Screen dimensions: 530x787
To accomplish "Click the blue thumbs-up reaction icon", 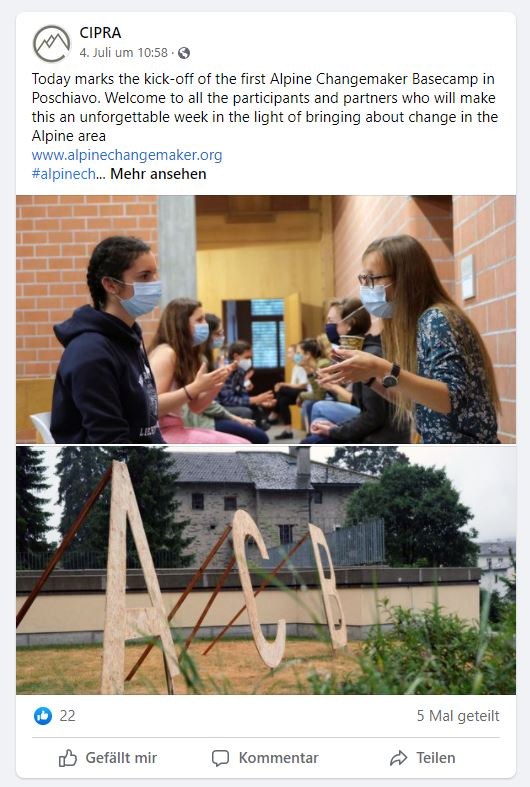I will click(43, 716).
